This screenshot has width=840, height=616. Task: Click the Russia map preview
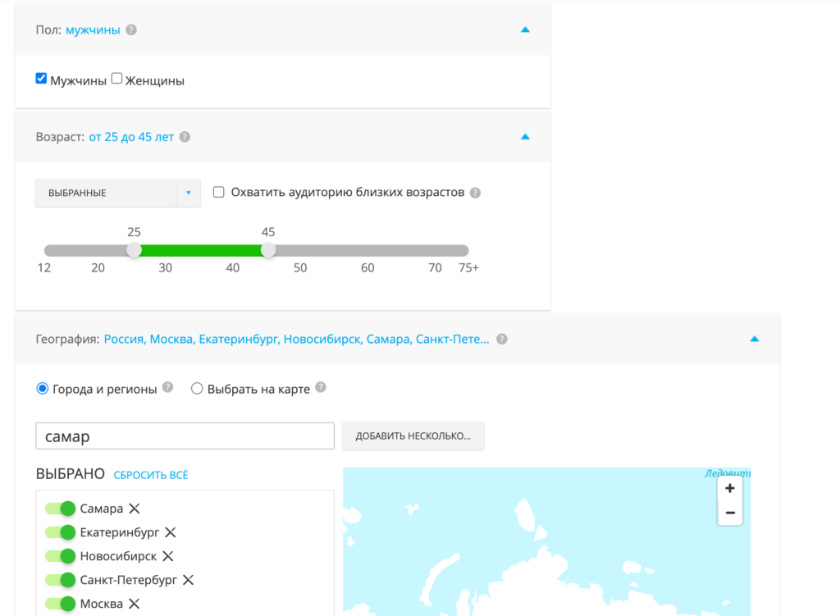(546, 541)
